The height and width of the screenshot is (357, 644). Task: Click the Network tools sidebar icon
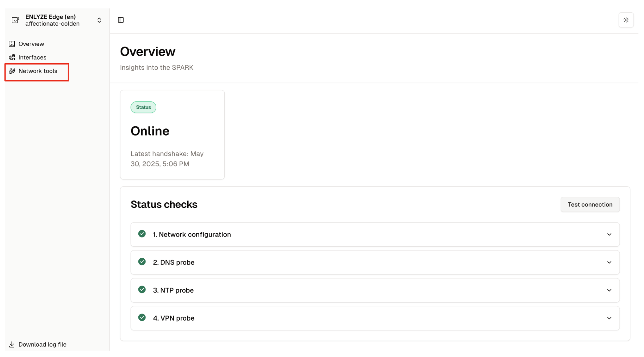coord(12,71)
